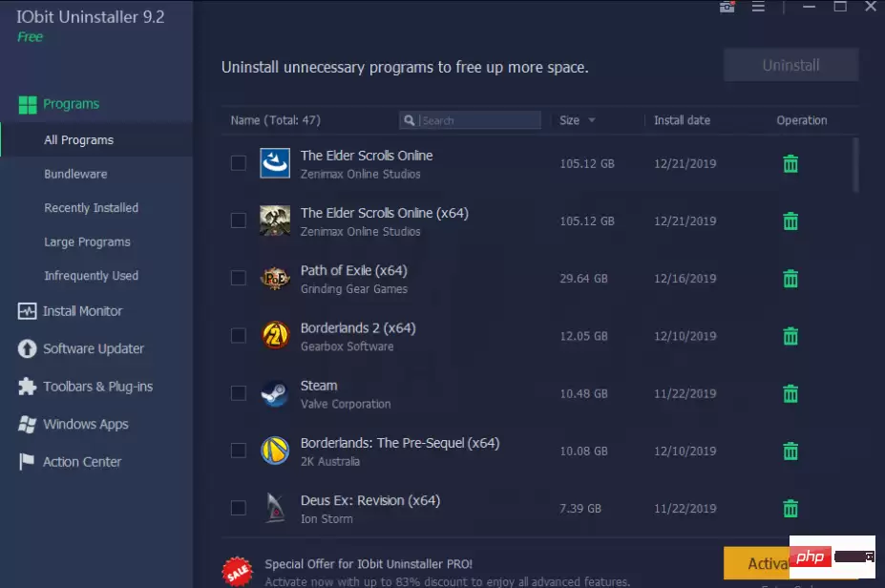Tick Deus Ex: Revision (x64) checkbox
This screenshot has width=885, height=588.
pos(238,508)
